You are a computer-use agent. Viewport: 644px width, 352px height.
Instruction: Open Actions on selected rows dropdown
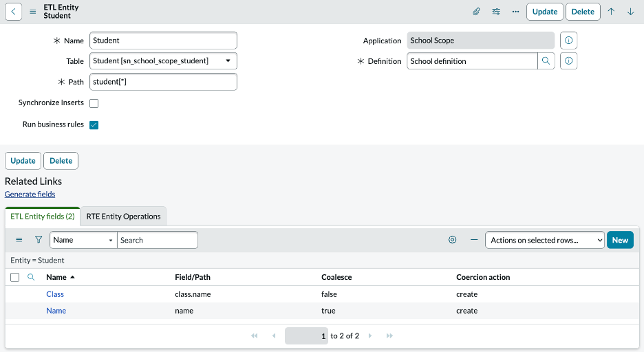545,240
